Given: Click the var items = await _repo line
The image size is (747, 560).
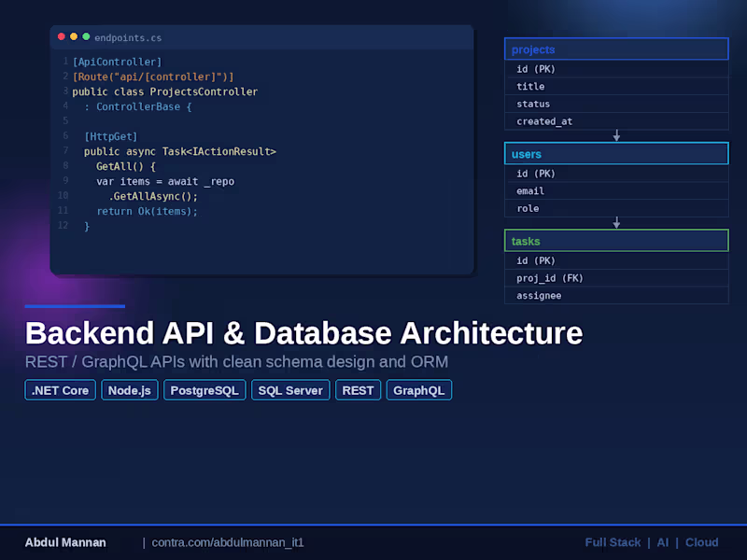Looking at the screenshot, I should tap(165, 181).
